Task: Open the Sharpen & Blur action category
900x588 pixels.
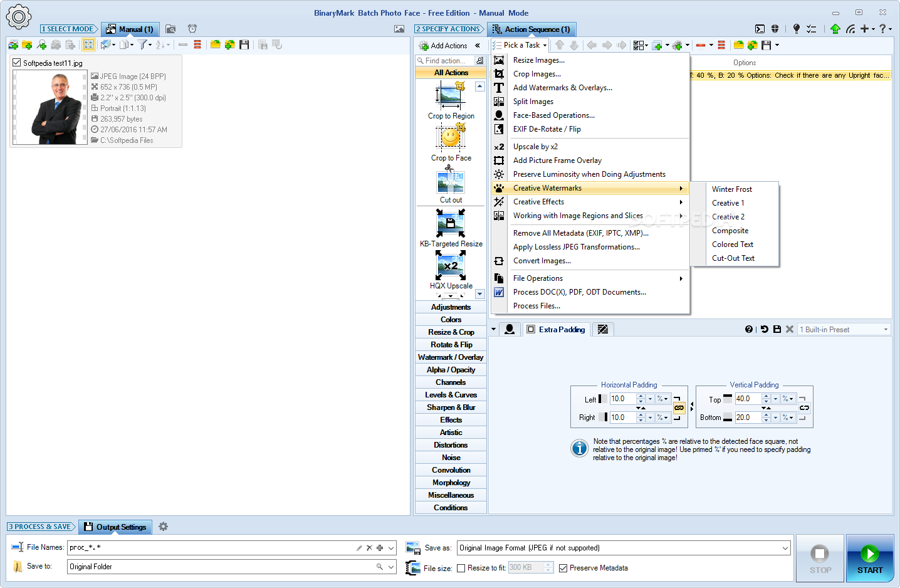Action: [x=451, y=407]
